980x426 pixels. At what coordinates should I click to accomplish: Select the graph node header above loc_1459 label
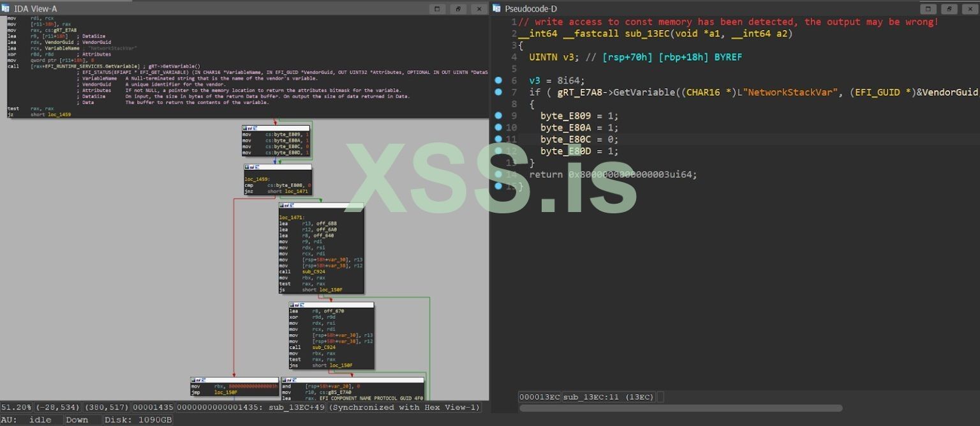click(278, 167)
